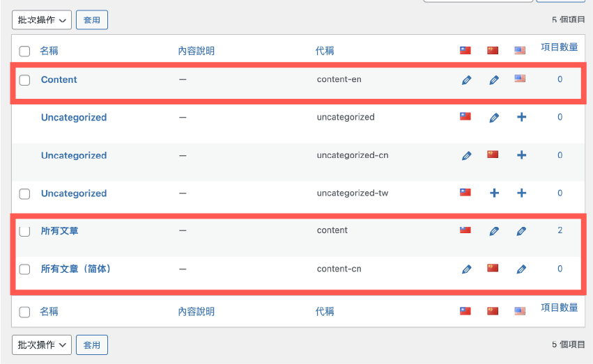Open the 所有文章 category link
The image size is (593, 364).
click(59, 230)
